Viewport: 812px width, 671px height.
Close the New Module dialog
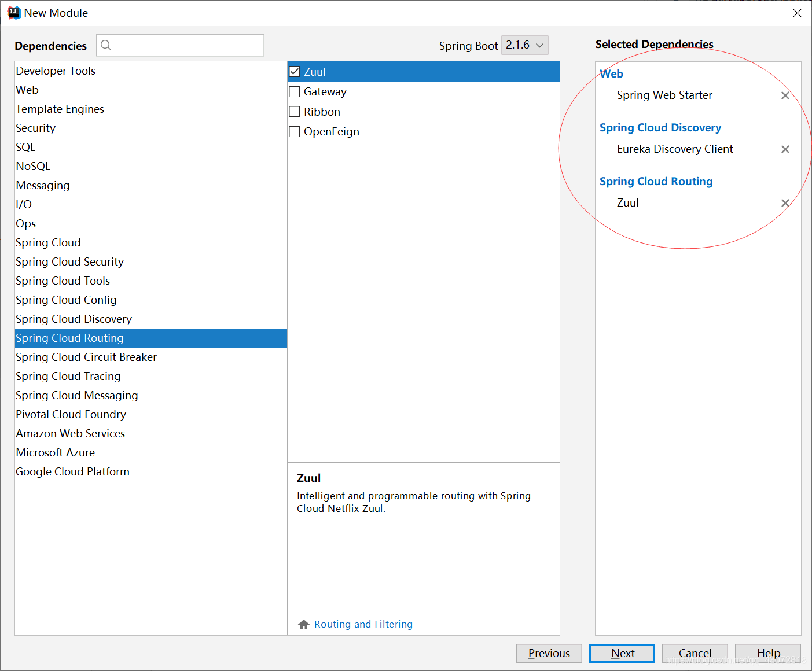797,13
